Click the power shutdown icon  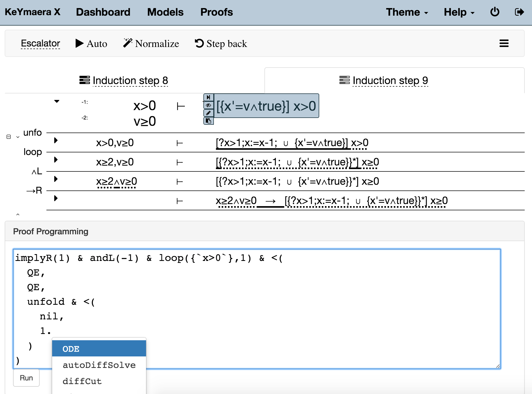(494, 12)
